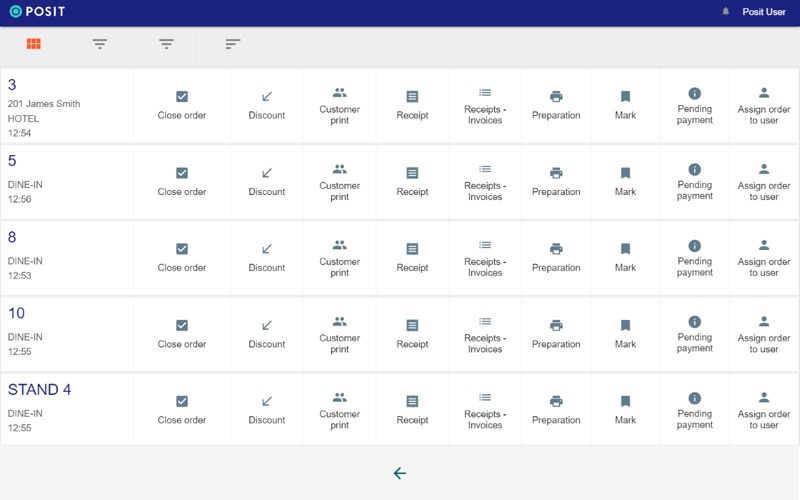The width and height of the screenshot is (800, 500).
Task: Customer print for order 10
Action: (340, 335)
